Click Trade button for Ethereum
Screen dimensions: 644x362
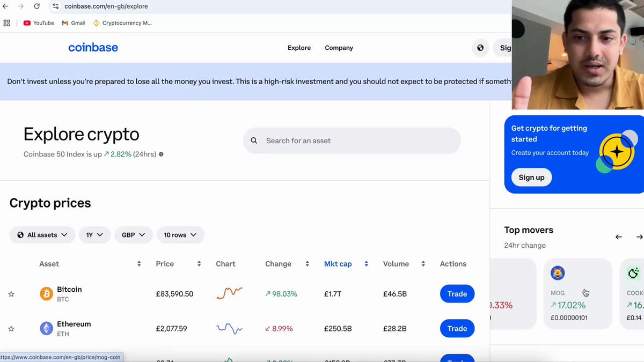point(457,329)
